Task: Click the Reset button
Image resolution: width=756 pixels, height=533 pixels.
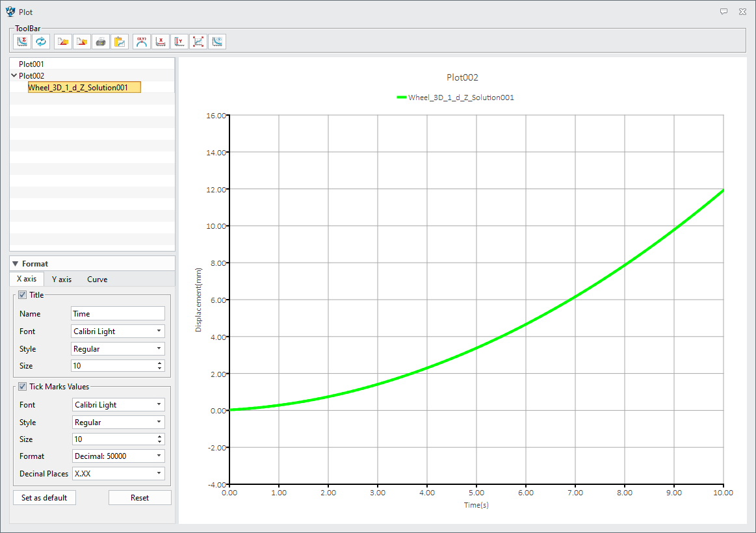Action: click(140, 498)
